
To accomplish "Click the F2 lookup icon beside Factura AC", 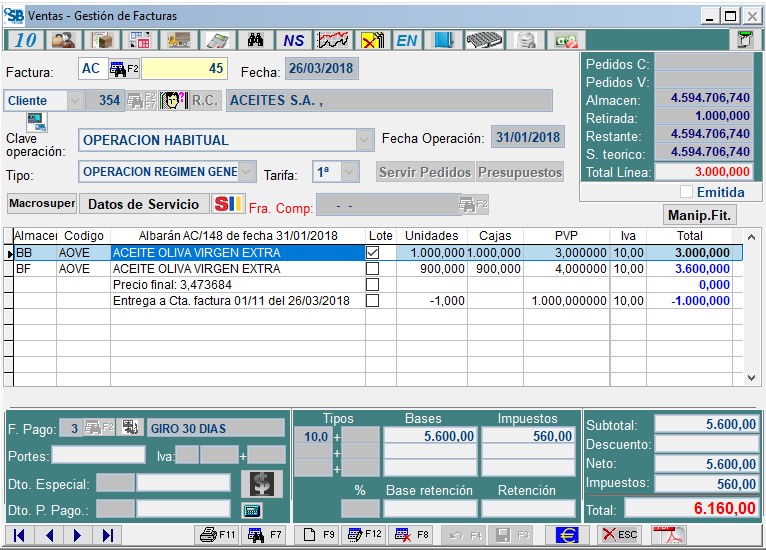I will pos(124,69).
